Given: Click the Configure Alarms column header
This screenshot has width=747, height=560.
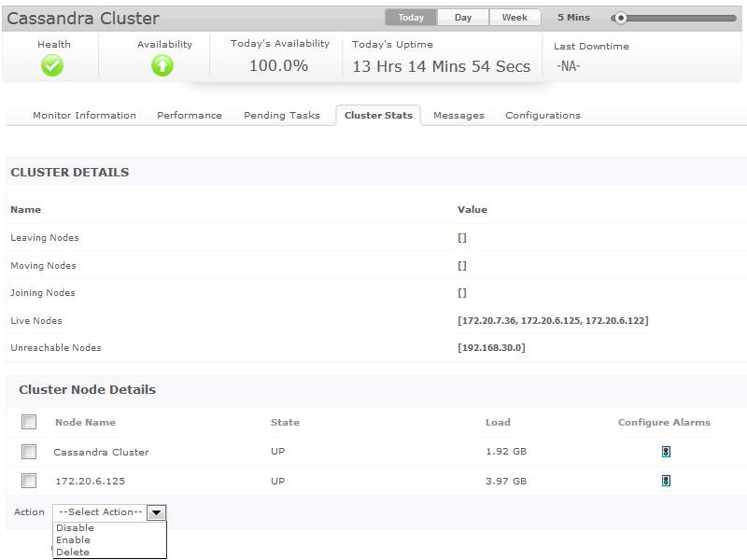Looking at the screenshot, I should point(664,423).
